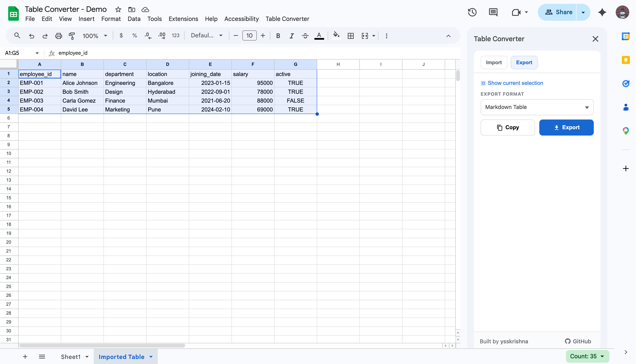The image size is (636, 364).
Task: Open the comments icon
Action: 493,12
